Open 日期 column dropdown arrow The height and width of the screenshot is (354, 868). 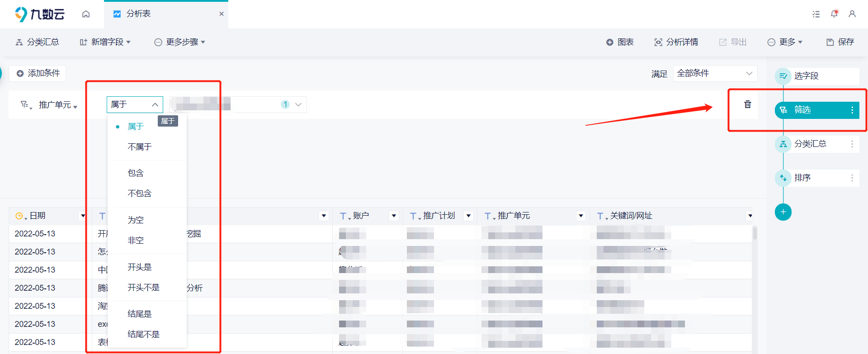(82, 216)
